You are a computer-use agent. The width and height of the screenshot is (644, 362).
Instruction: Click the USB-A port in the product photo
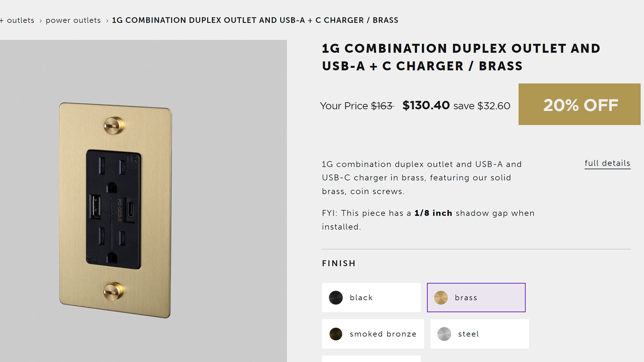[95, 207]
